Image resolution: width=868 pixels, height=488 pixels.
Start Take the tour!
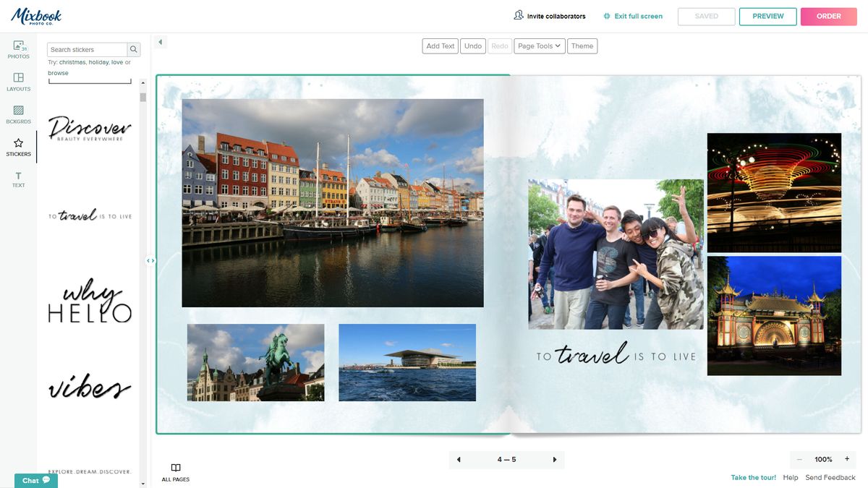(x=753, y=477)
